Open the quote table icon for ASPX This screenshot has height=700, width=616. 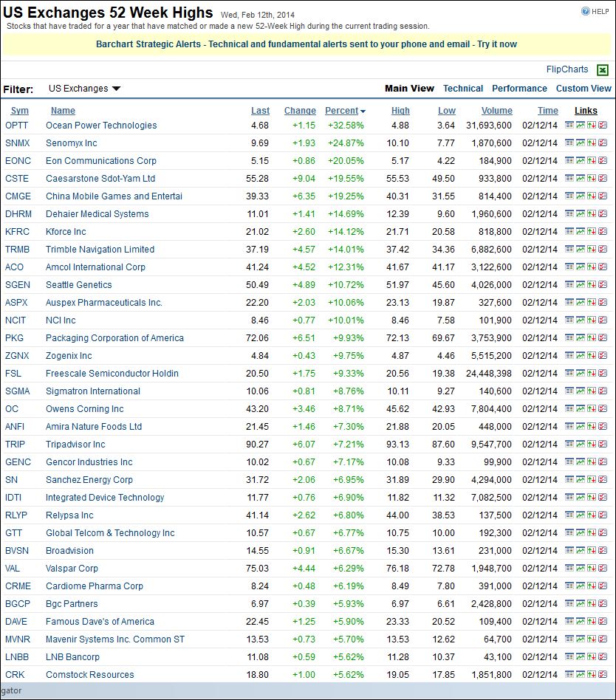click(569, 302)
